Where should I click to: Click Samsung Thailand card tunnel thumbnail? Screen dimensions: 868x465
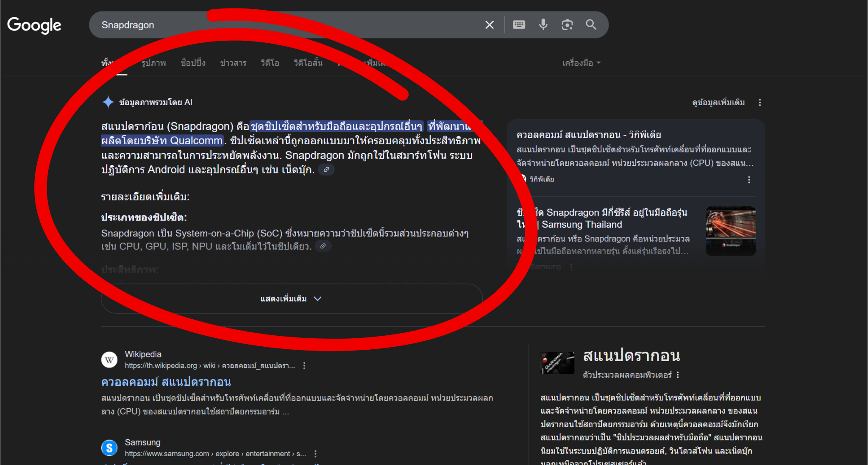click(x=731, y=231)
